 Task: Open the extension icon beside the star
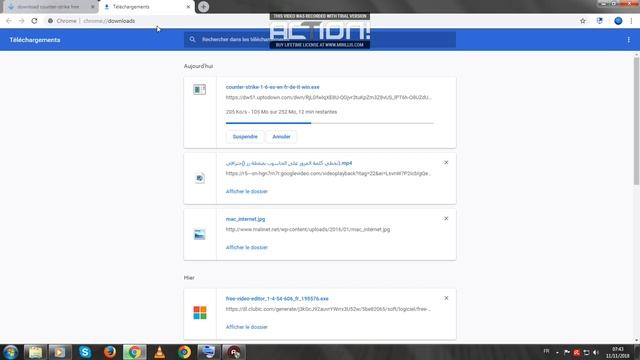point(599,21)
